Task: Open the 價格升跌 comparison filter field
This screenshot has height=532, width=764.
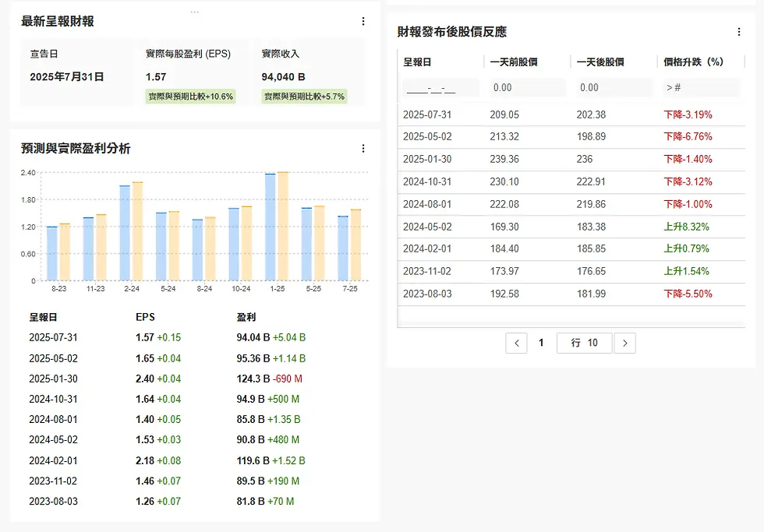Action: 701,88
